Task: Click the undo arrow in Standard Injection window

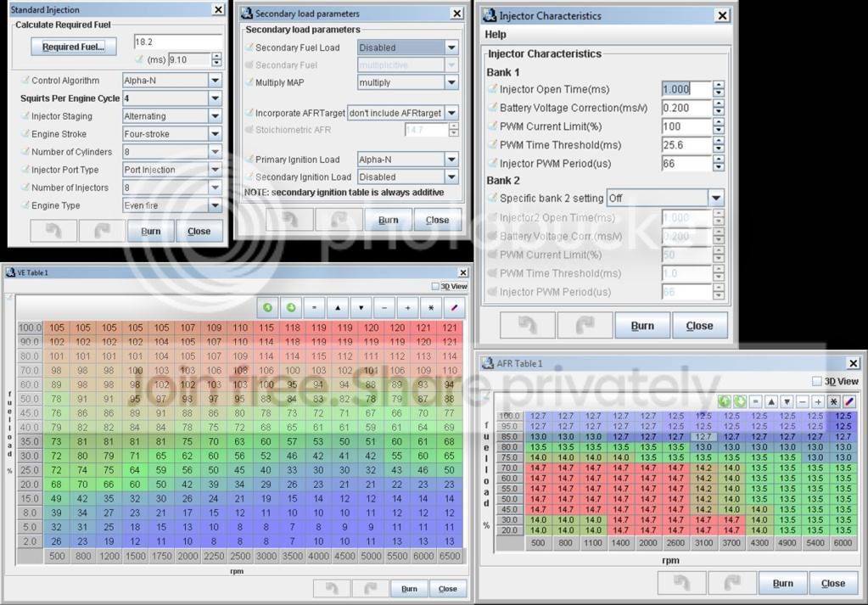Action: click(x=53, y=231)
